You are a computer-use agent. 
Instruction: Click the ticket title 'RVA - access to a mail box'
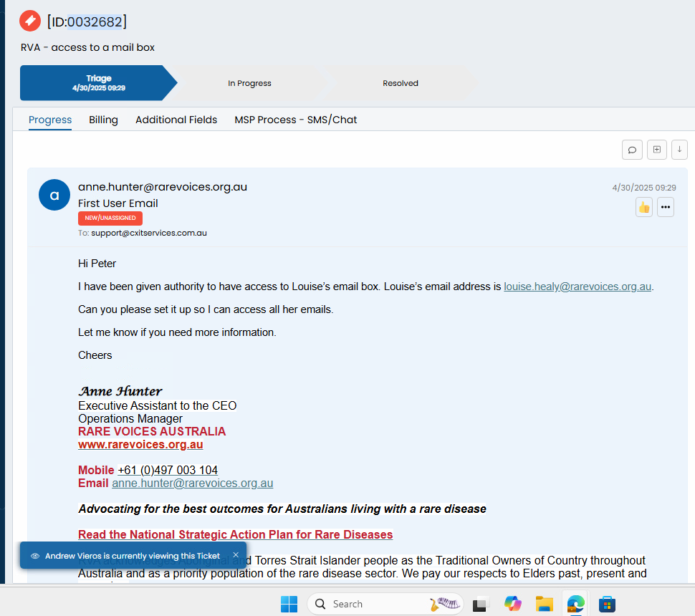87,47
